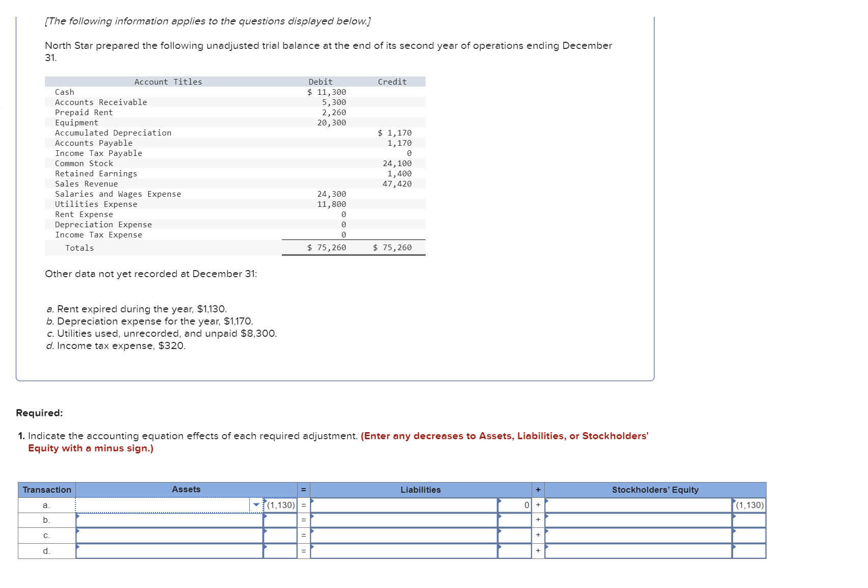Image resolution: width=868 pixels, height=588 pixels.
Task: Click the row c Liabilities amount field
Action: coord(515,536)
